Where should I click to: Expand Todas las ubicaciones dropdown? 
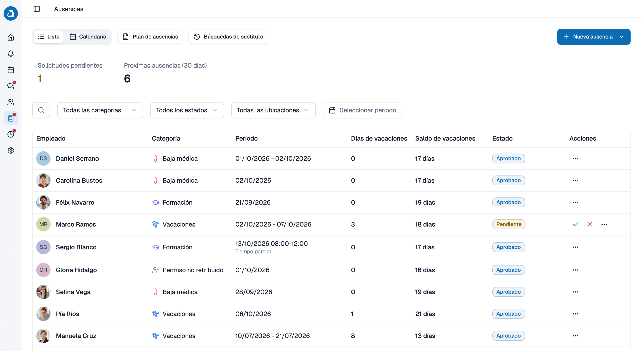[273, 110]
